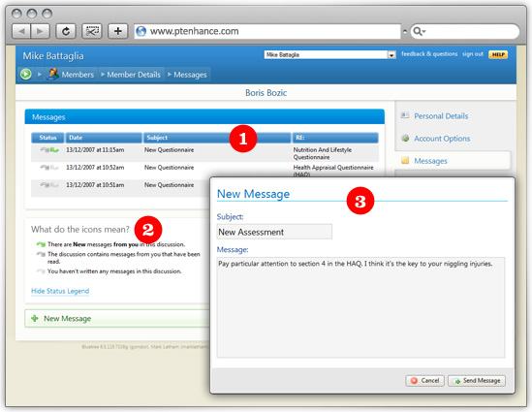Click the Boris Bozic member name heading
Image resolution: width=532 pixels, height=412 pixels.
pos(266,93)
